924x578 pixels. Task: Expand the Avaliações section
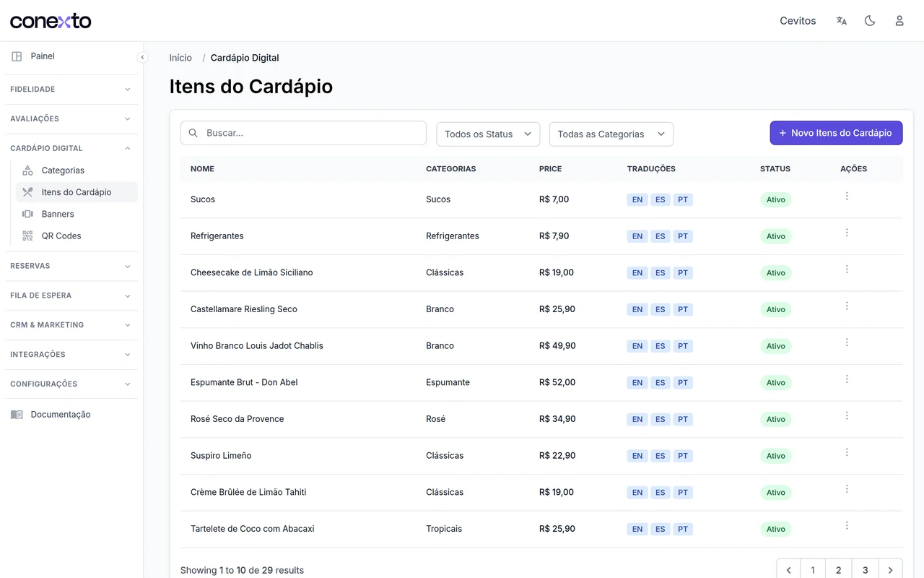[x=71, y=118]
